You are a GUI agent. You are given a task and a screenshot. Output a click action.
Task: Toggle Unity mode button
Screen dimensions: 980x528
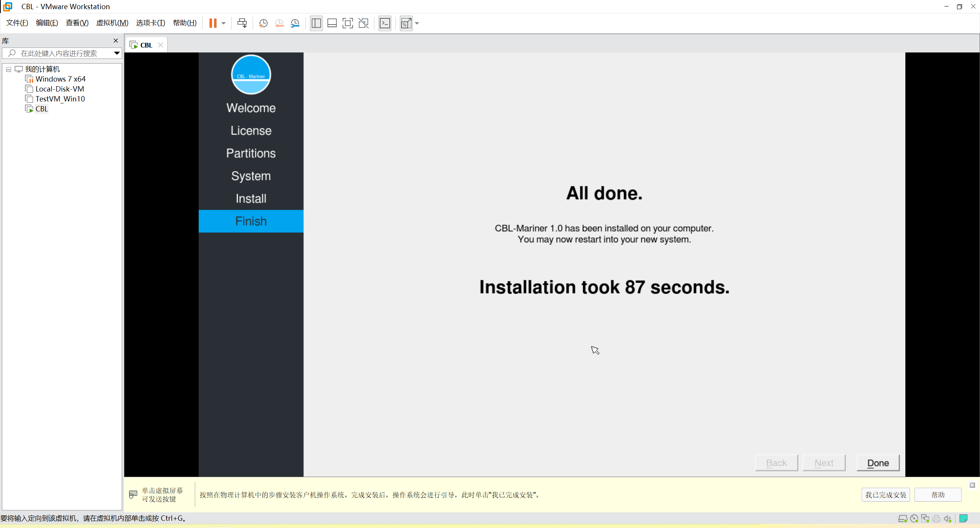coord(363,23)
